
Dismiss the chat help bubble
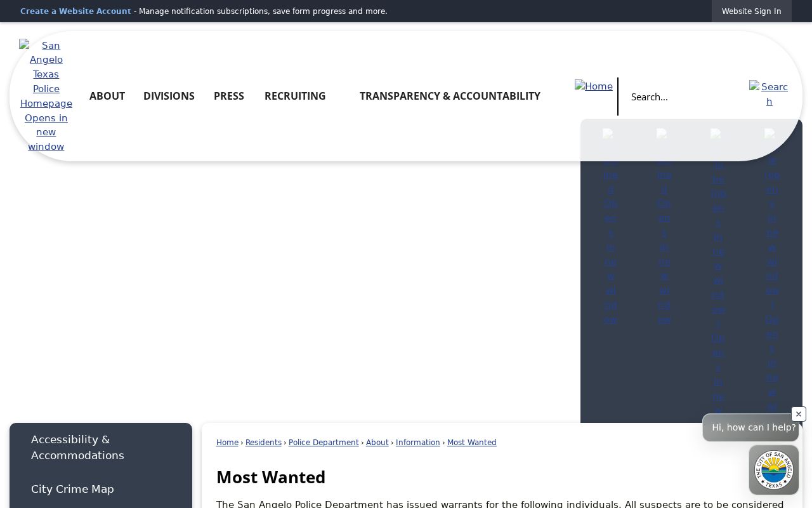coord(799,414)
